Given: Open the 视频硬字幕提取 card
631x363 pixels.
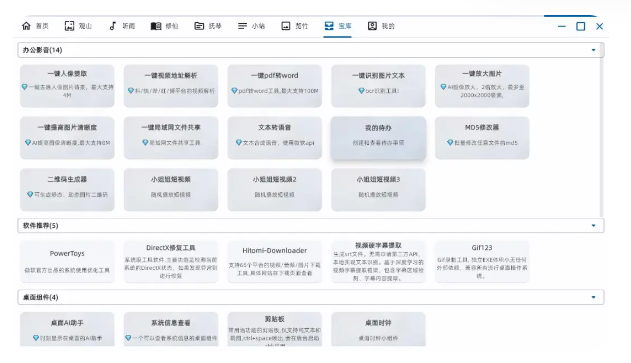Looking at the screenshot, I should coord(378,262).
